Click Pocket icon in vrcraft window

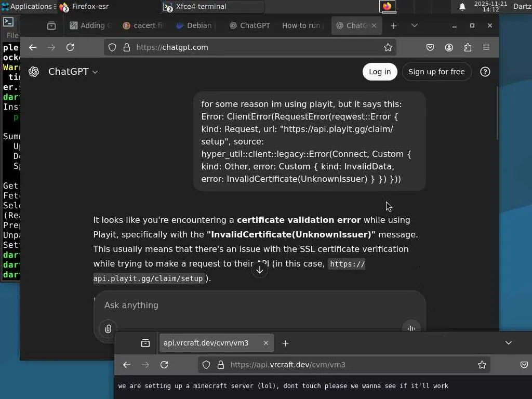coord(524,365)
